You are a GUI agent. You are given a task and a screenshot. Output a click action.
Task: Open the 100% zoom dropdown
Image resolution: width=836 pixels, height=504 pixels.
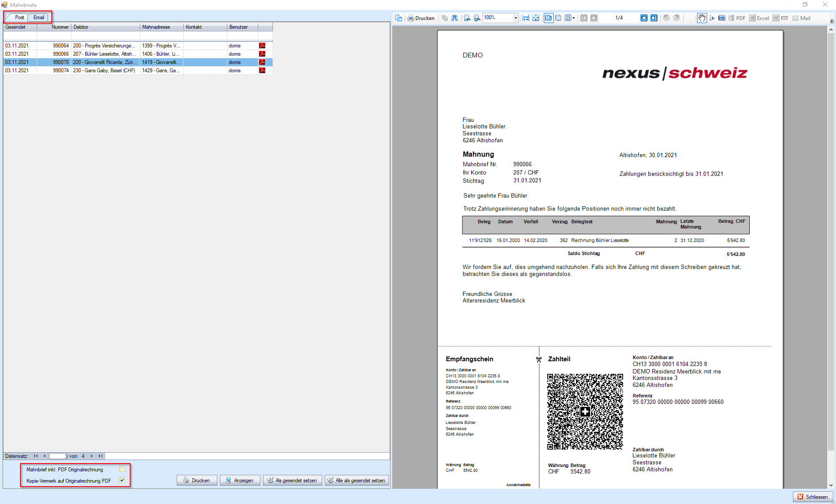pos(516,18)
